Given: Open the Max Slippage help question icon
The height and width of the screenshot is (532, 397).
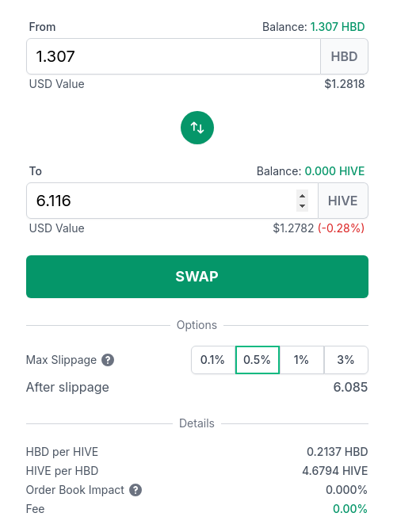Looking at the screenshot, I should (108, 360).
